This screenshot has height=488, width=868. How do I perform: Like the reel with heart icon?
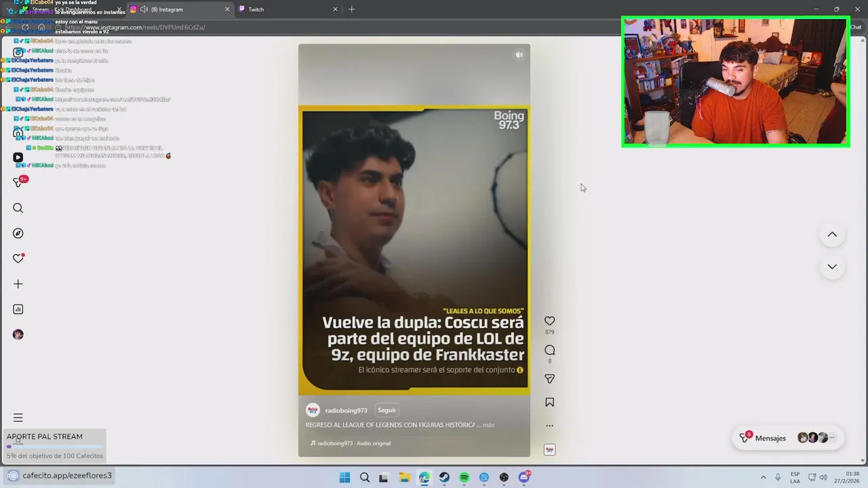point(549,321)
